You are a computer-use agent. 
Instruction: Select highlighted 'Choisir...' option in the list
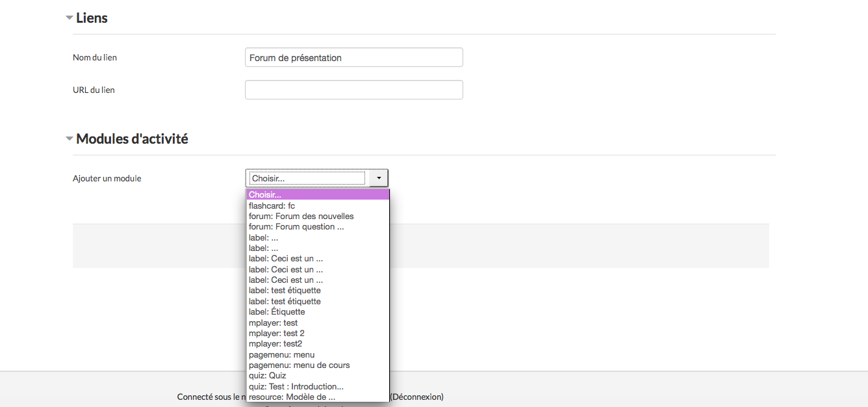pos(317,194)
